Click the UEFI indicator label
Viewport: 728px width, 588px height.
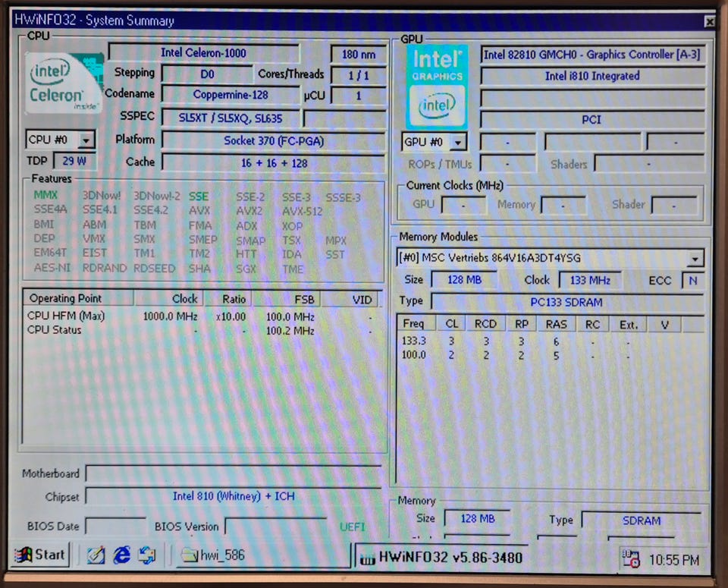pyautogui.click(x=353, y=527)
